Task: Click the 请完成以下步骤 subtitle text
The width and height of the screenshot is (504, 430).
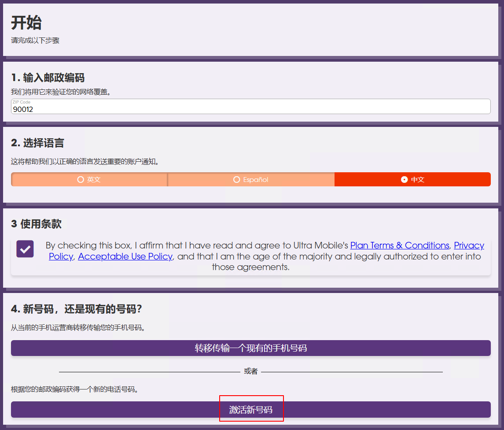Action: pos(35,41)
